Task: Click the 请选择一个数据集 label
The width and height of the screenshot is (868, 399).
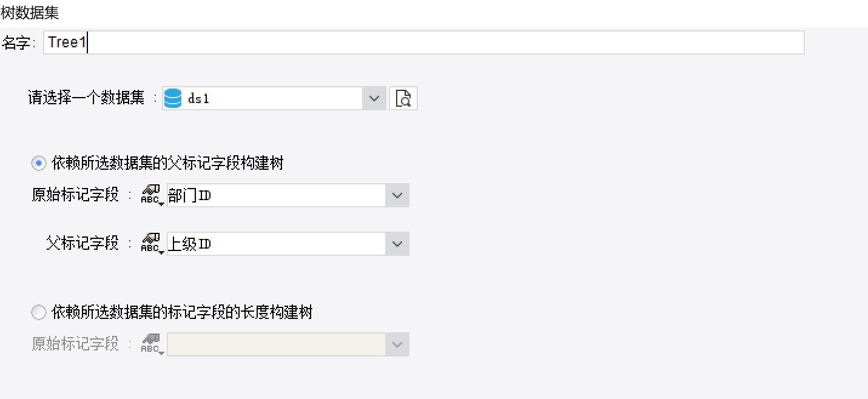Action: tap(86, 98)
